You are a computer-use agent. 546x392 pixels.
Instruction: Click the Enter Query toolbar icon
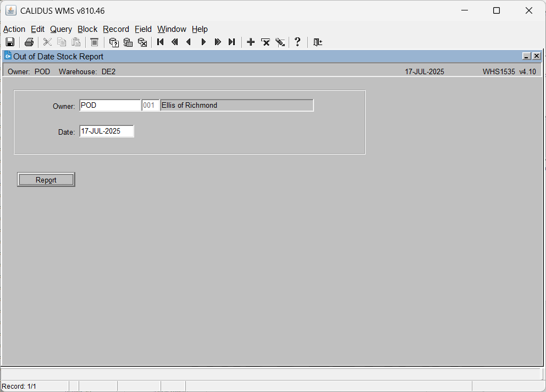point(114,42)
